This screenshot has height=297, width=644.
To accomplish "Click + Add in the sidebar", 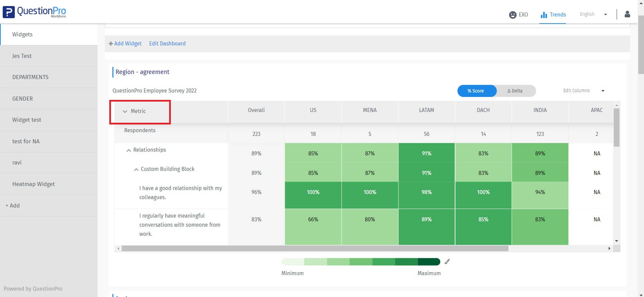I will click(x=13, y=206).
